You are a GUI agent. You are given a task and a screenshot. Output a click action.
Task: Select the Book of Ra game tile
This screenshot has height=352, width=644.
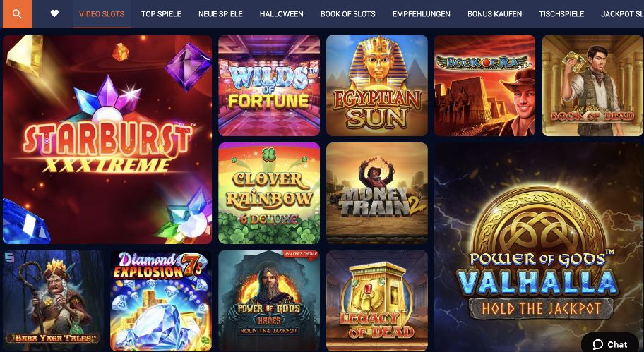pyautogui.click(x=484, y=85)
